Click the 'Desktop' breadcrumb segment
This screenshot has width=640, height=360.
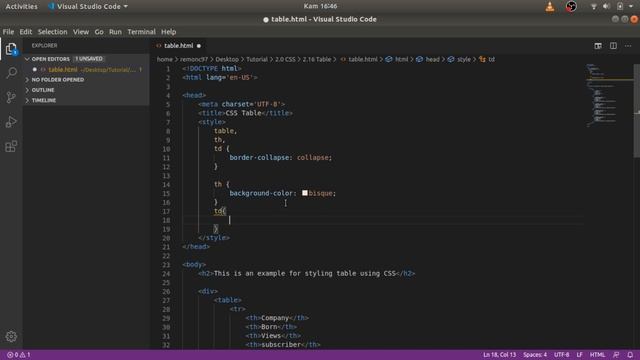click(227, 60)
